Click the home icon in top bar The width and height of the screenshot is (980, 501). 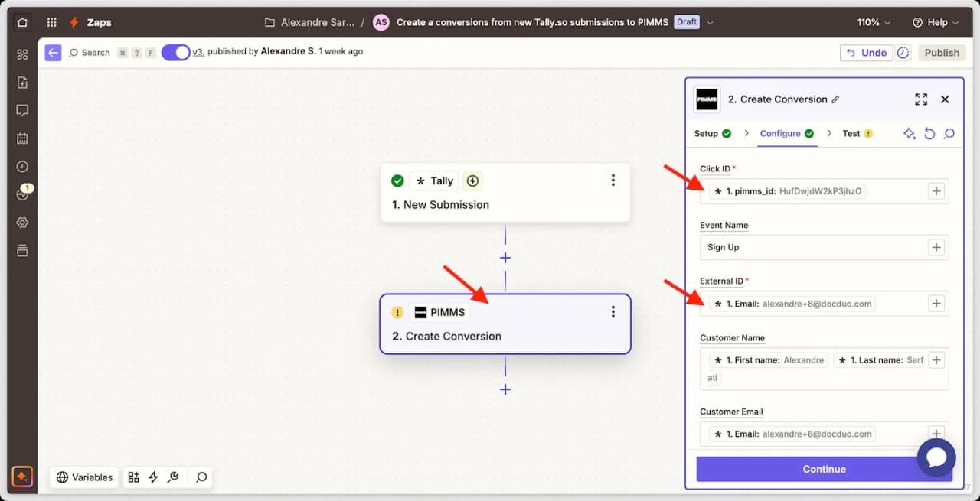click(22, 22)
